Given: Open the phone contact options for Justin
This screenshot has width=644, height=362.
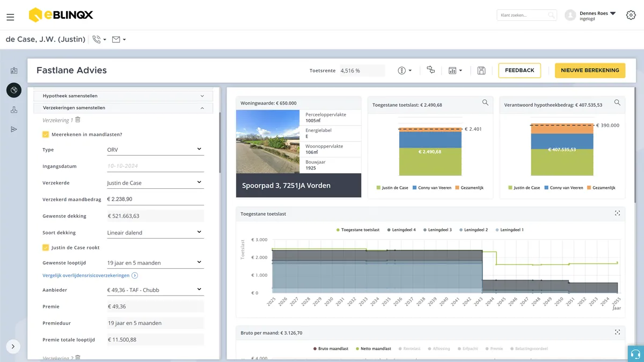Looking at the screenshot, I should point(99,39).
